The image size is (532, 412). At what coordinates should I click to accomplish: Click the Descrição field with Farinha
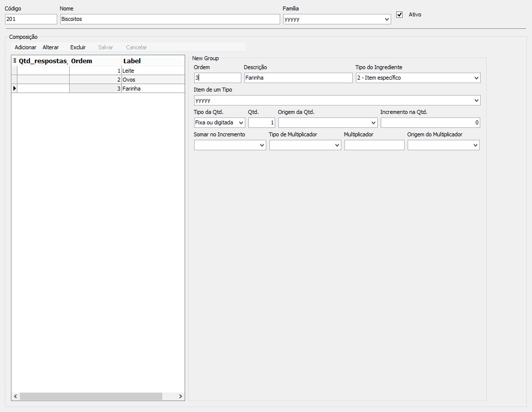click(298, 78)
